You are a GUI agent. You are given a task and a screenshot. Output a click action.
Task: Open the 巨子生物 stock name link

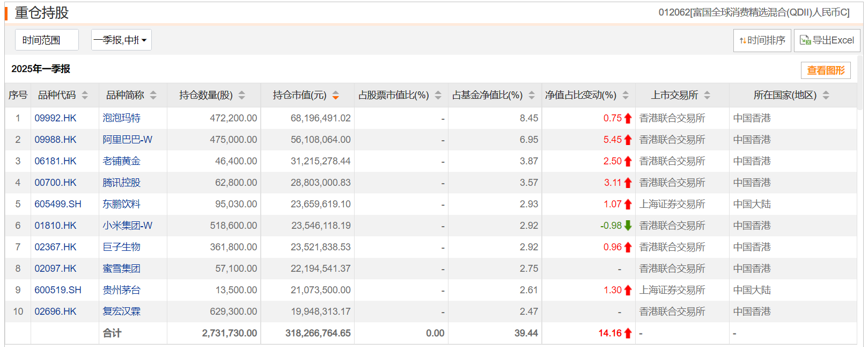click(122, 247)
